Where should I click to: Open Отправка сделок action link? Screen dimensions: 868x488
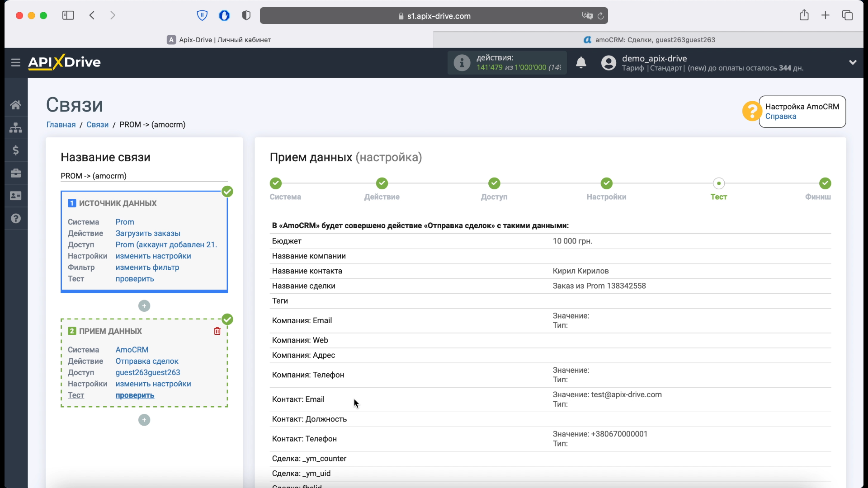147,361
